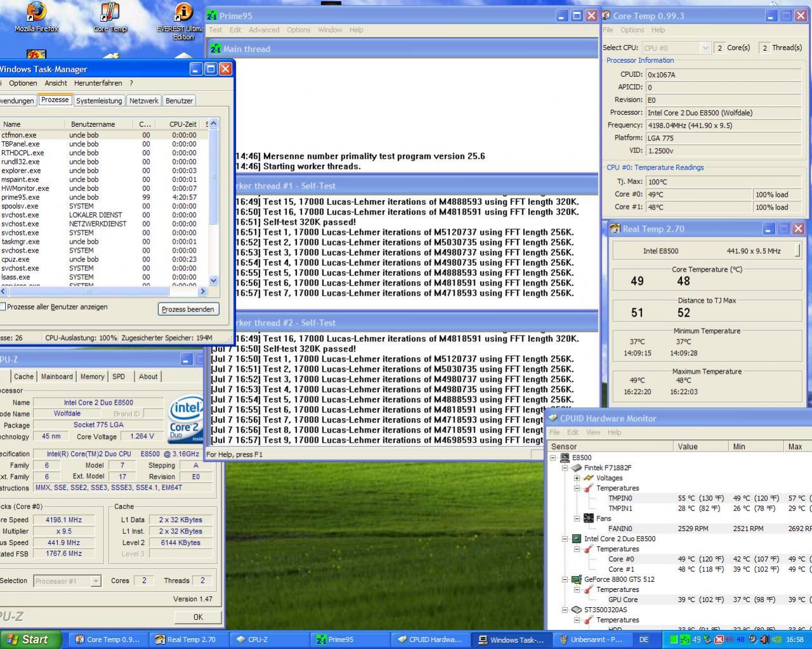This screenshot has width=812, height=649.
Task: Click the red X tray icon
Action: pyautogui.click(x=719, y=639)
